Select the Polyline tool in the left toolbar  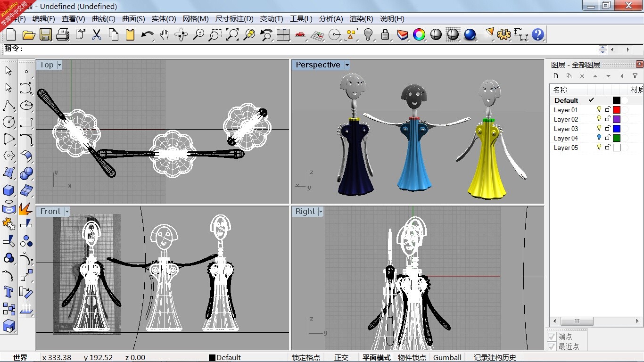[x=9, y=105]
